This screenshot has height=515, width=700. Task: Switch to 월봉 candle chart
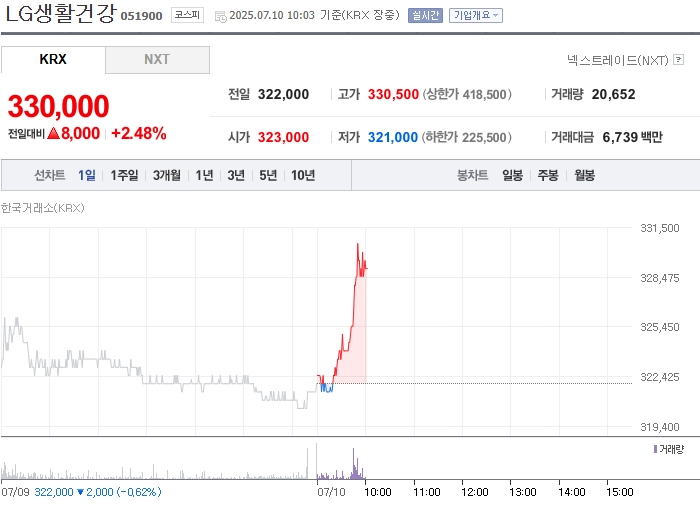pyautogui.click(x=584, y=175)
